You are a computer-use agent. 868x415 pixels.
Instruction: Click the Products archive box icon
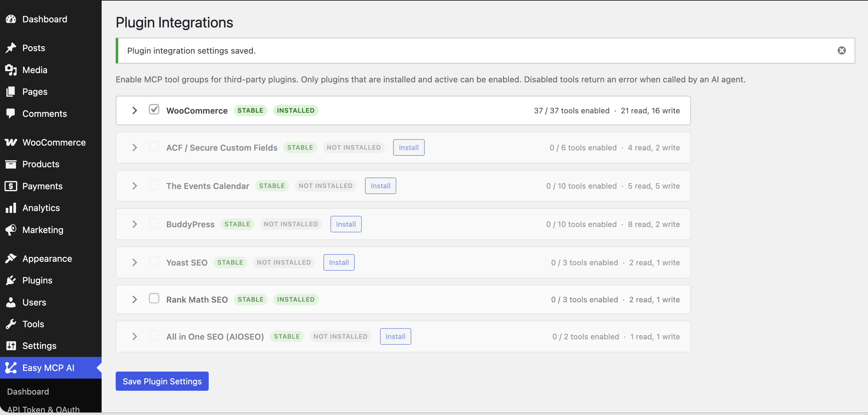pos(11,164)
